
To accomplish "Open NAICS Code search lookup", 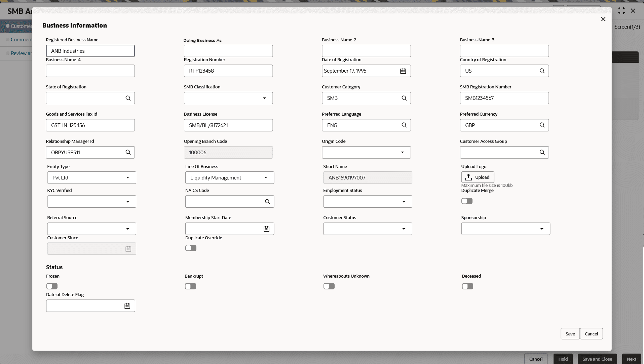I will (x=267, y=202).
